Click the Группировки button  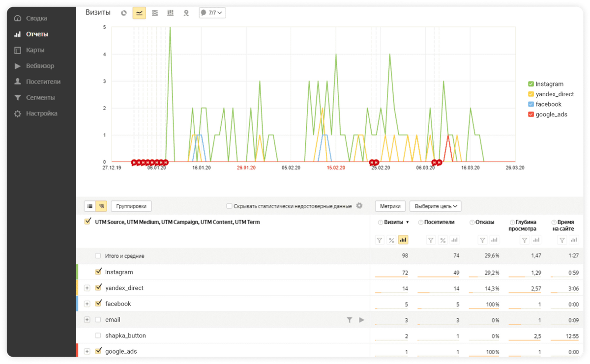[131, 206]
